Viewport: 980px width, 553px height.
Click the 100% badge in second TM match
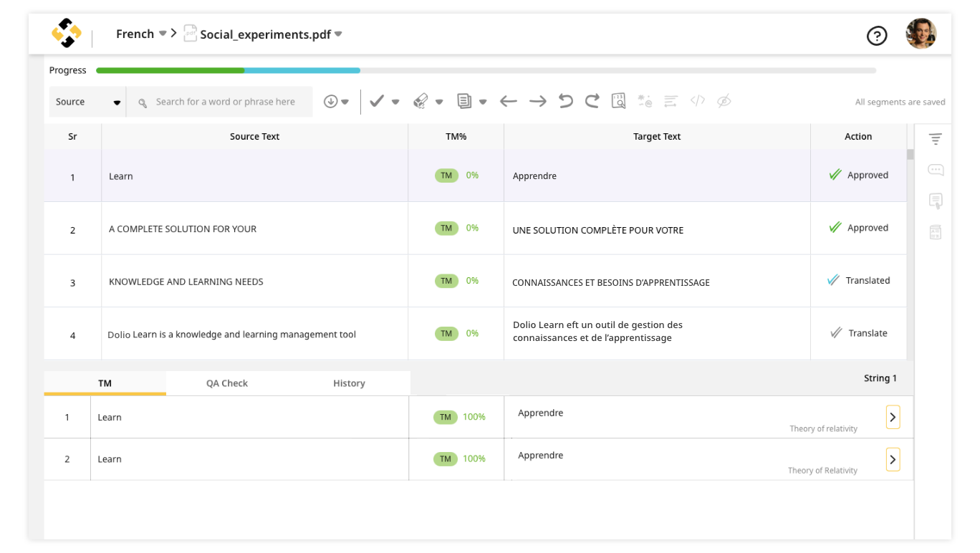(474, 458)
